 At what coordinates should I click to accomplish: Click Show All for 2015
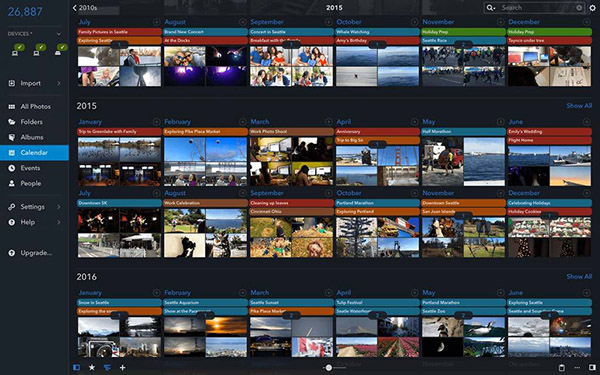[x=579, y=106]
